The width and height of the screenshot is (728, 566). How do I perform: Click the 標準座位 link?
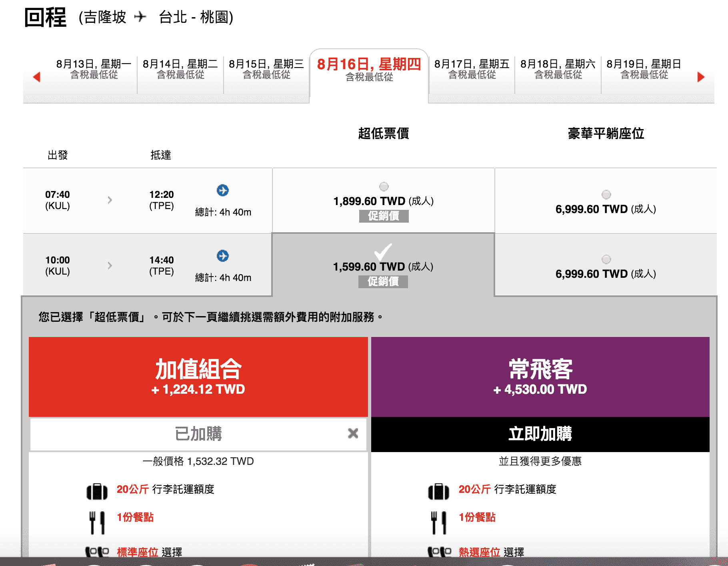[138, 552]
